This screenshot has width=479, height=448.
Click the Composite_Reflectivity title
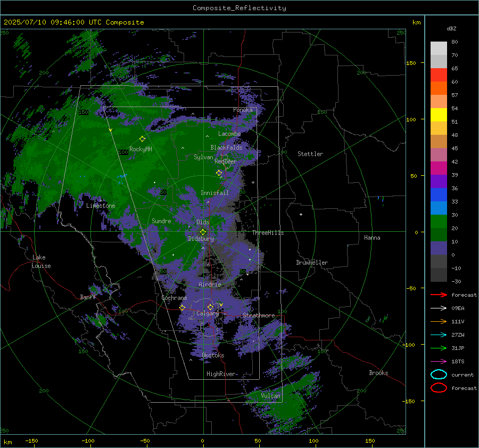pos(240,8)
